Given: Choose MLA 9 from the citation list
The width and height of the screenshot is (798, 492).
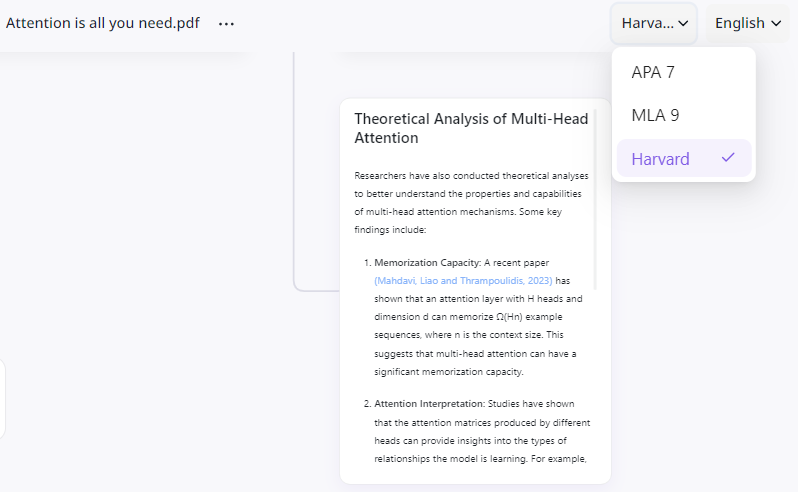Looking at the screenshot, I should 683,115.
